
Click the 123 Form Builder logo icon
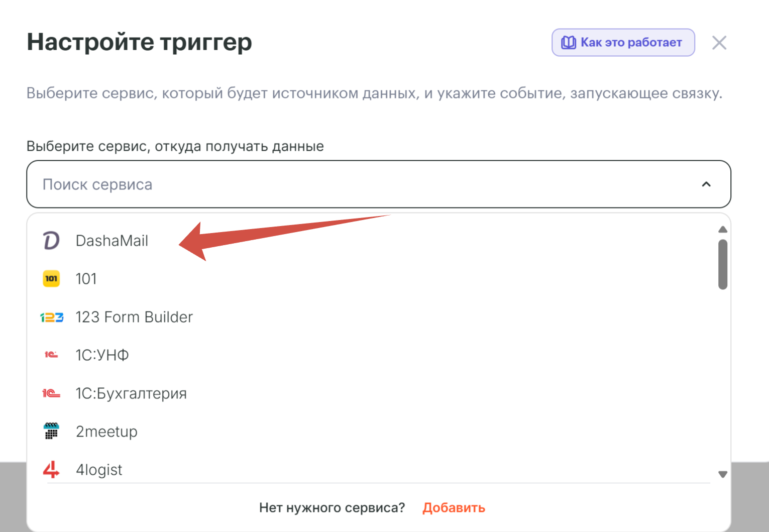tap(52, 317)
